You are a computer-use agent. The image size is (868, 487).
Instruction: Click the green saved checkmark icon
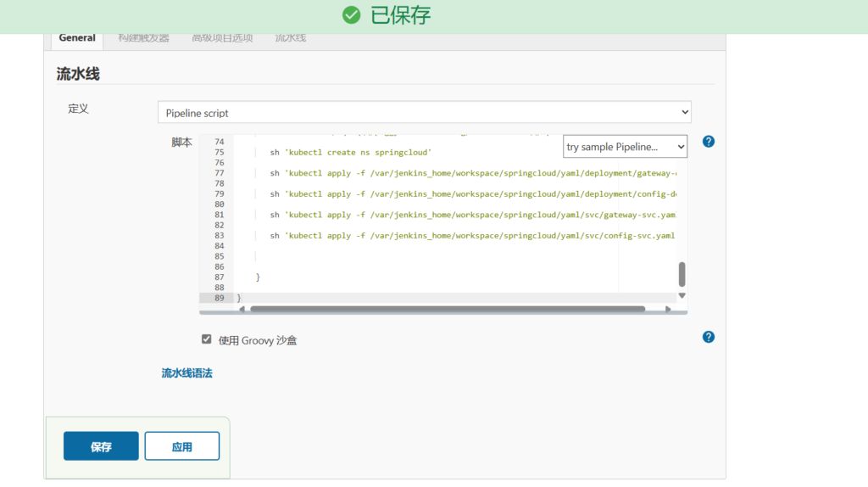pos(352,15)
